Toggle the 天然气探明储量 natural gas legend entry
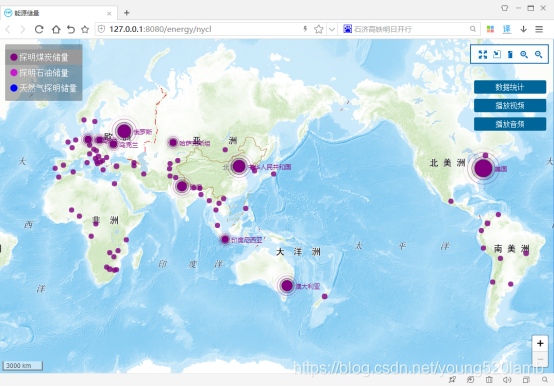The image size is (554, 387). click(x=43, y=88)
